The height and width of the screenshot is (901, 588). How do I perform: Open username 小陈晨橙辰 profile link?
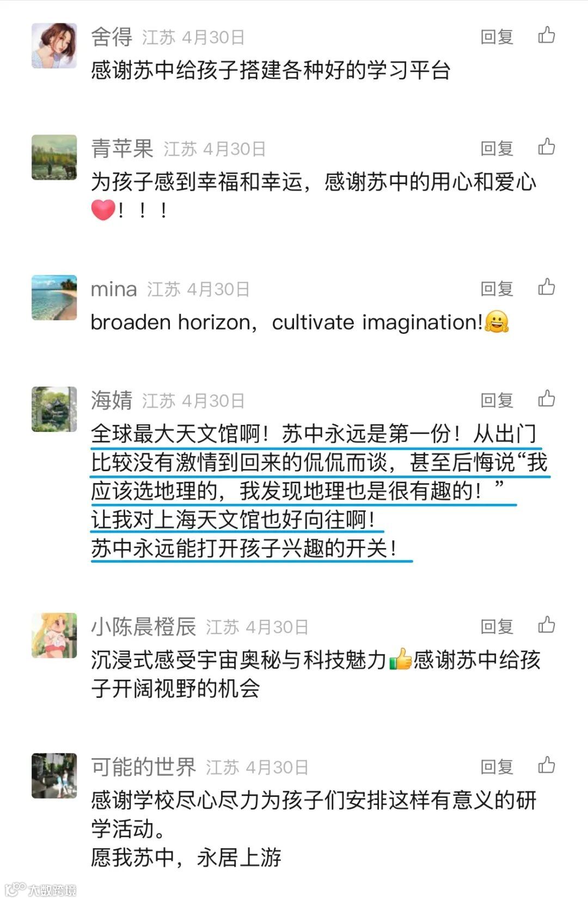pos(143,626)
